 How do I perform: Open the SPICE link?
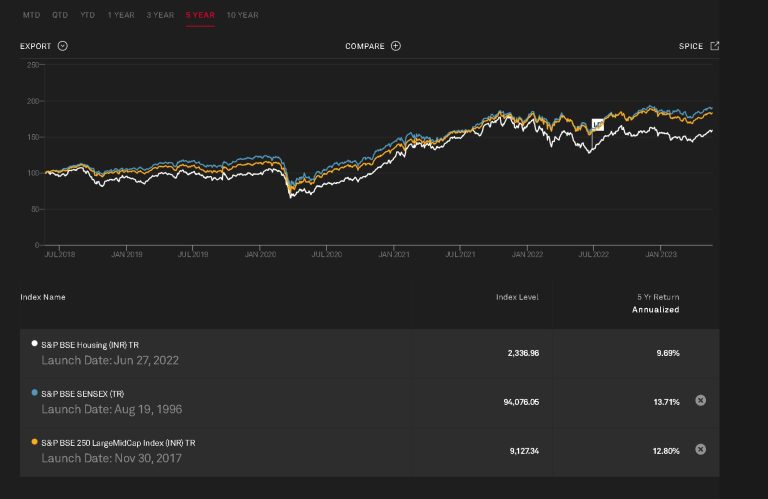click(x=691, y=46)
